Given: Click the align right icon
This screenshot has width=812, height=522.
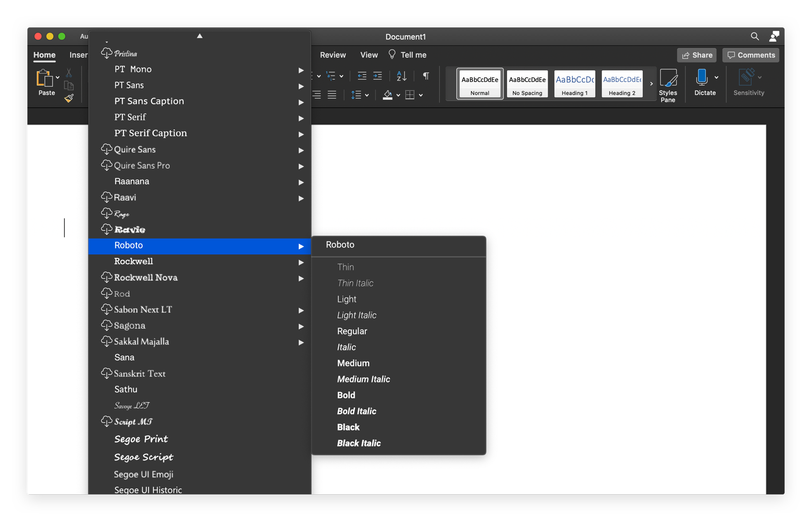Looking at the screenshot, I should pyautogui.click(x=316, y=95).
